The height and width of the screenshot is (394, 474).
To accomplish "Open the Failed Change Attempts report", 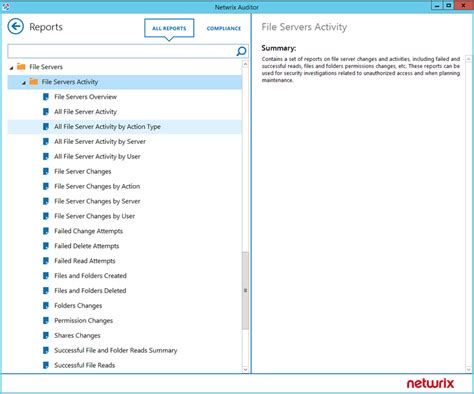I will (88, 231).
